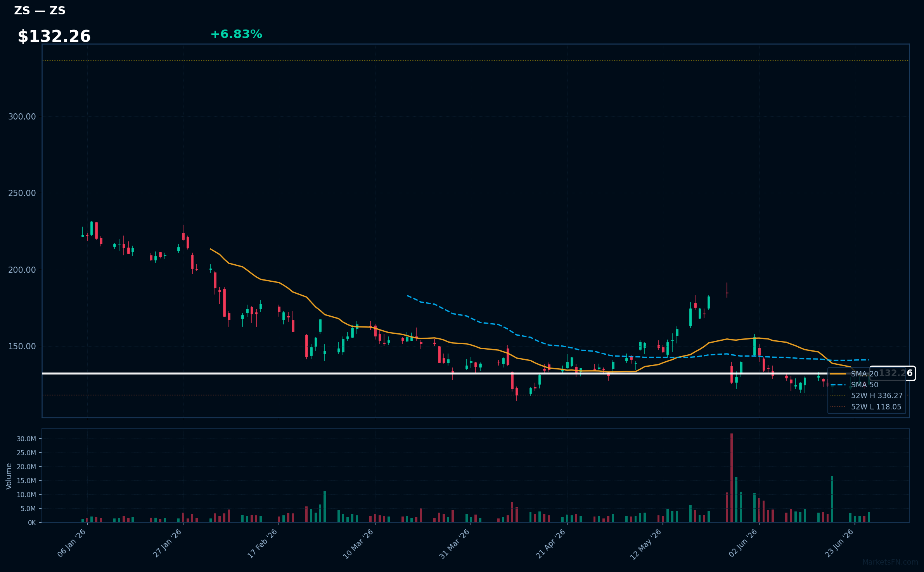
Task: Click the 52W H 336.27 legend entry
Action: click(867, 395)
